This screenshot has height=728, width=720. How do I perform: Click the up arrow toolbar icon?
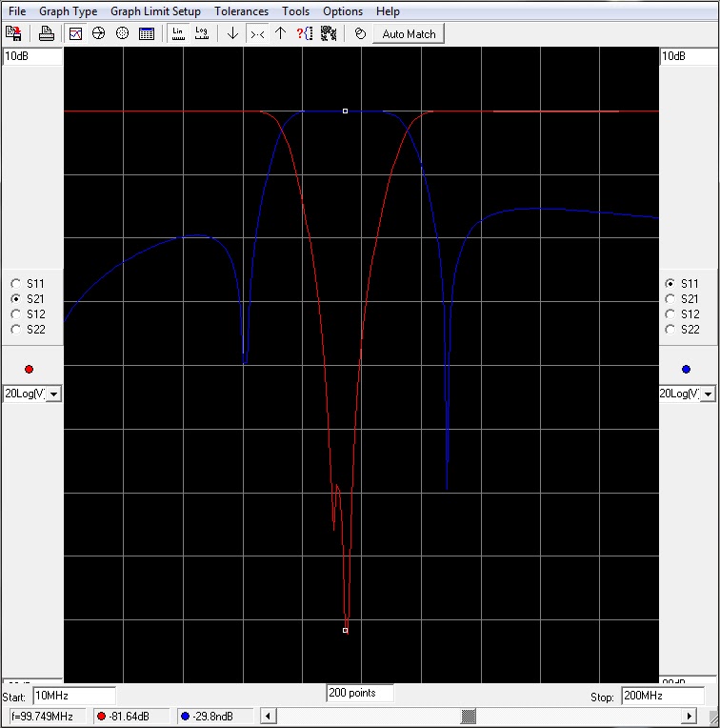click(x=281, y=33)
